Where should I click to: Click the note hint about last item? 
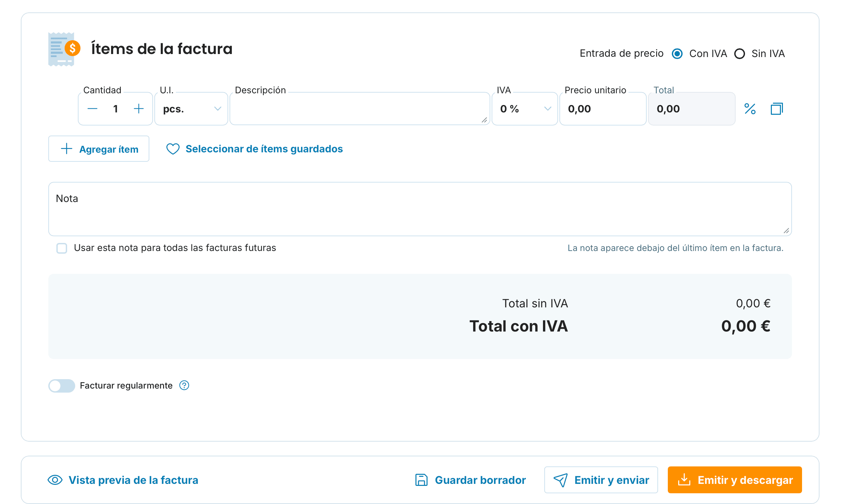pos(675,248)
